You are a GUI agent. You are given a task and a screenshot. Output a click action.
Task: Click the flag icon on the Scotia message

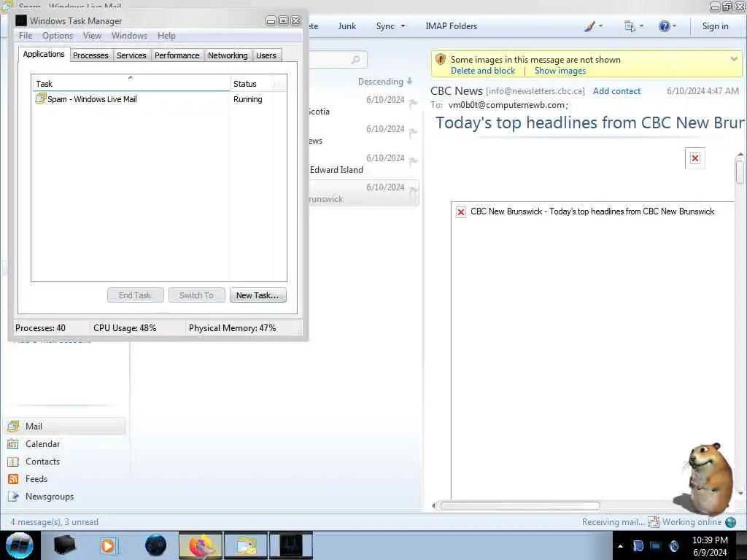(x=413, y=103)
